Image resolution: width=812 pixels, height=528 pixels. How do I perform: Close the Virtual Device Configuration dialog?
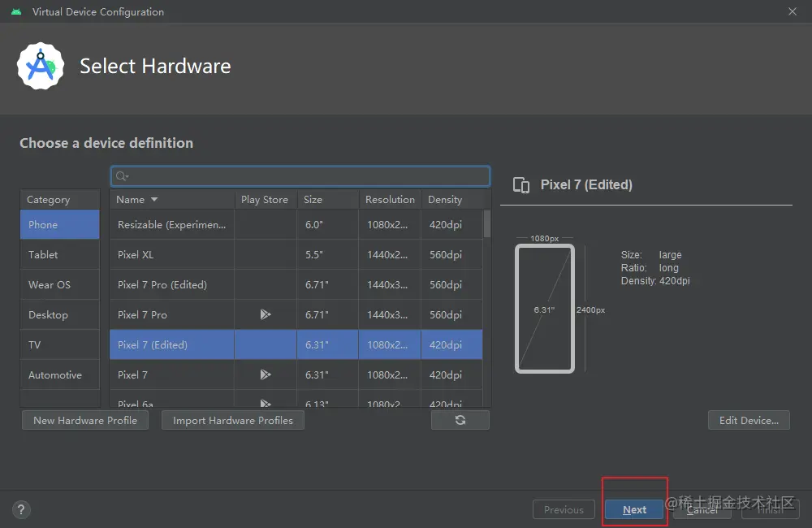793,11
